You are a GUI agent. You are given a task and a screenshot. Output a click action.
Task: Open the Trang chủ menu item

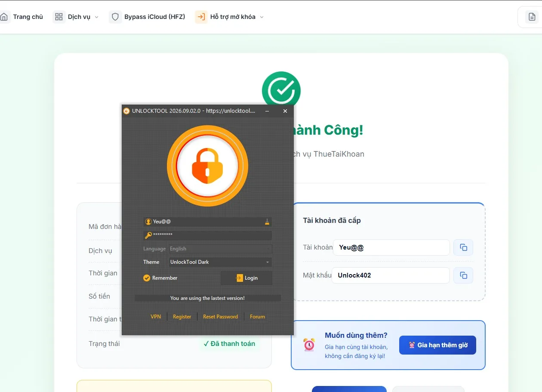tap(28, 17)
